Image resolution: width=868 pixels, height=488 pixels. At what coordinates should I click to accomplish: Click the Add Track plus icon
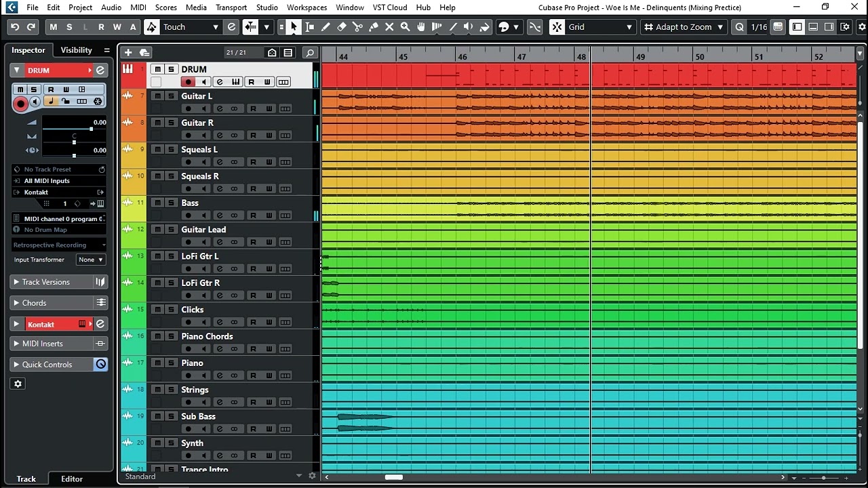coord(128,52)
